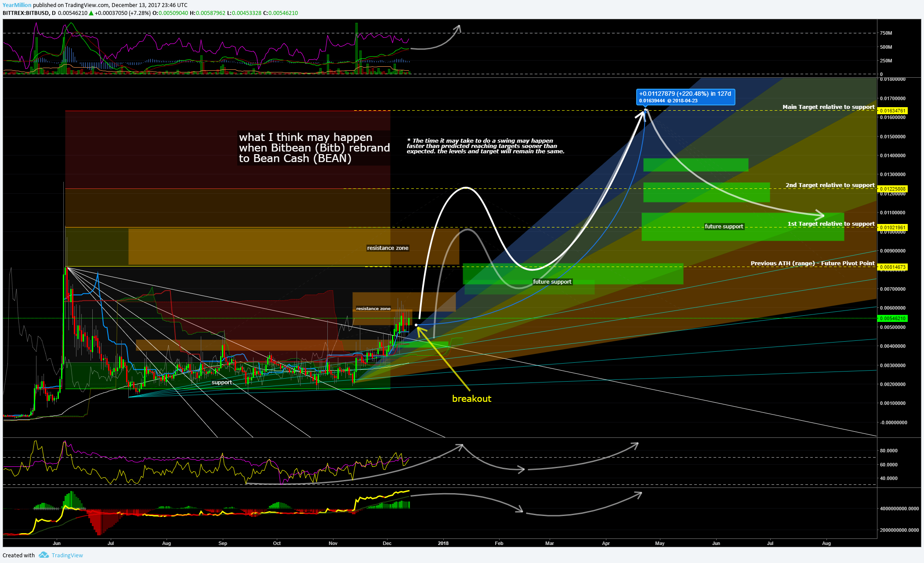This screenshot has width=924, height=563.
Task: Click the Aug marker at the axis end
Action: pos(826,543)
